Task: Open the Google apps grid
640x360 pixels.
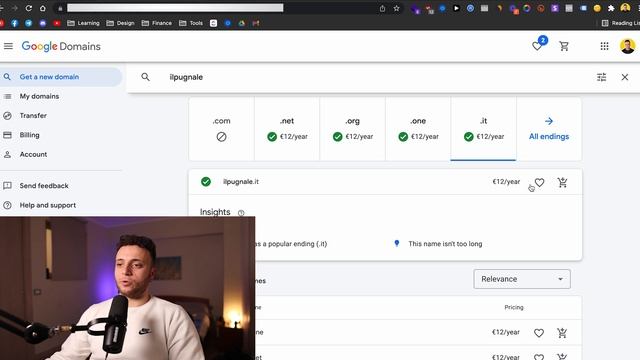Action: coord(604,46)
